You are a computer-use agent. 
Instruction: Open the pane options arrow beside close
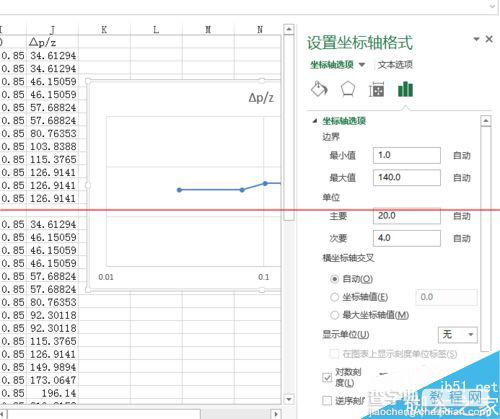tap(476, 39)
